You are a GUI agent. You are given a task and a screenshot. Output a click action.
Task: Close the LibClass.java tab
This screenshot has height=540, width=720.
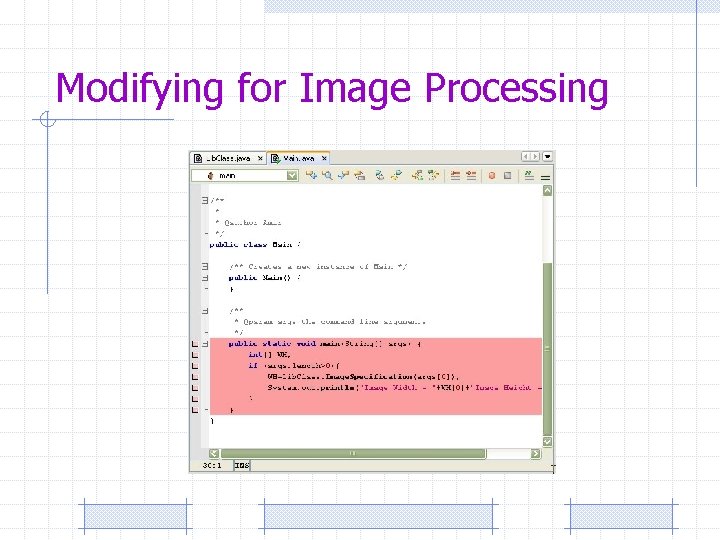pyautogui.click(x=260, y=158)
